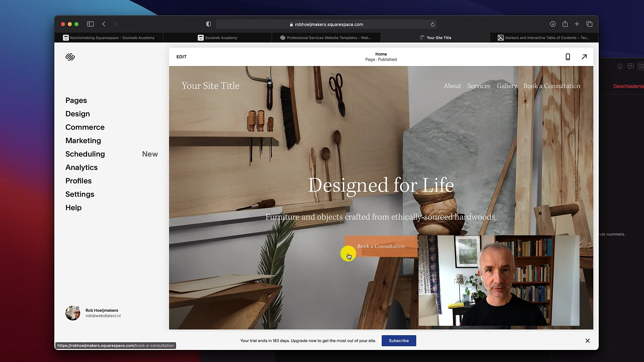The width and height of the screenshot is (644, 362).
Task: Switch to Soulweb Academy tab
Action: tap(217, 38)
